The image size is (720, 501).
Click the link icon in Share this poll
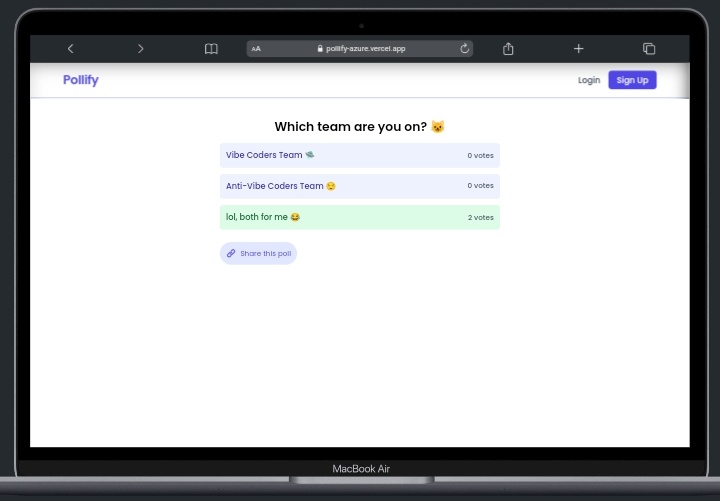coord(231,253)
